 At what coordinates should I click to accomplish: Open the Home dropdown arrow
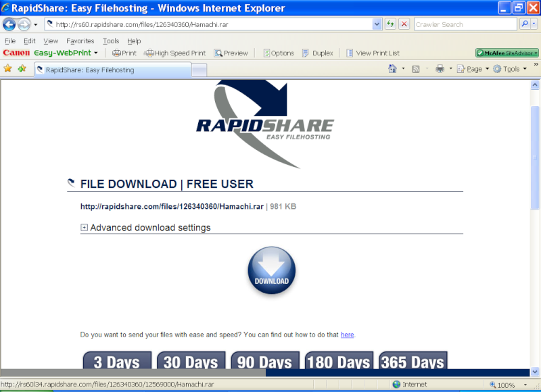(x=403, y=69)
